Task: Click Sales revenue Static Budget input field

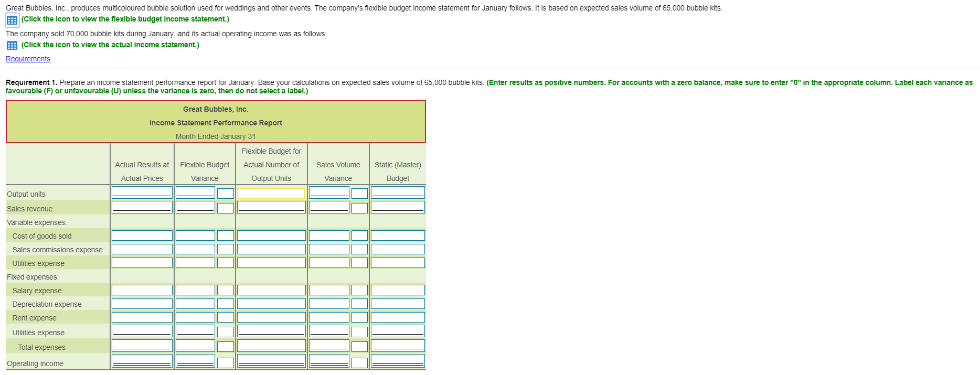Action: click(x=398, y=207)
